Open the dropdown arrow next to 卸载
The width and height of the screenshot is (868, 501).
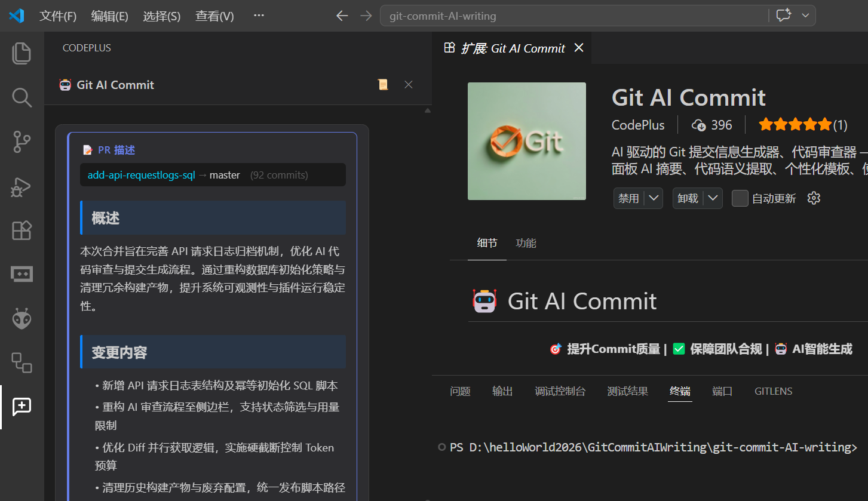click(714, 198)
